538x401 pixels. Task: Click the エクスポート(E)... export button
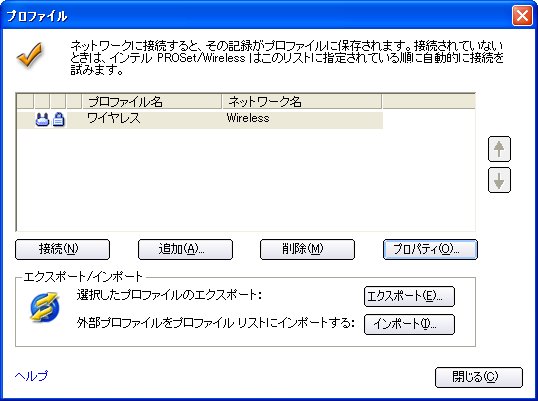409,296
